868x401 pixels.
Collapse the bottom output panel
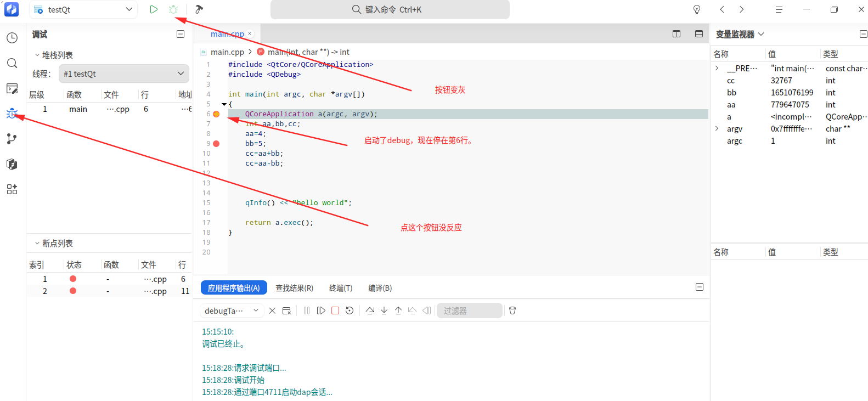coord(700,287)
